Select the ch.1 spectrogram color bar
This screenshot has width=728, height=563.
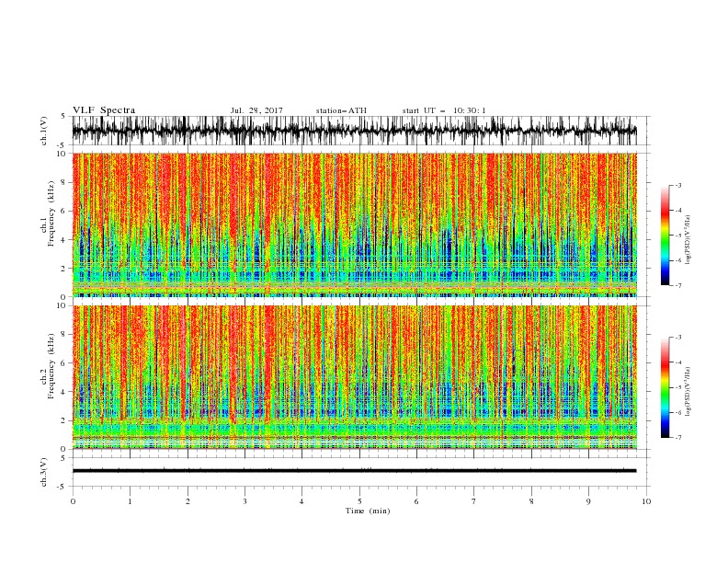tap(665, 236)
